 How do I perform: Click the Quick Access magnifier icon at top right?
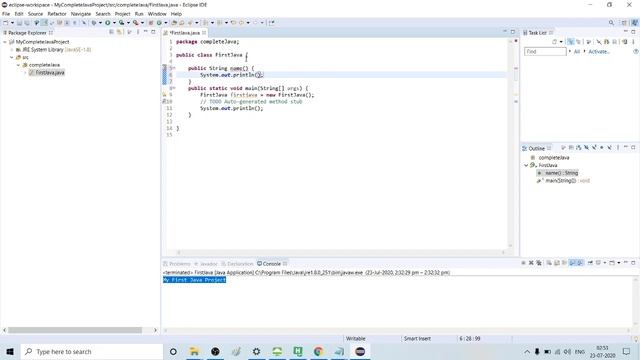(x=611, y=23)
